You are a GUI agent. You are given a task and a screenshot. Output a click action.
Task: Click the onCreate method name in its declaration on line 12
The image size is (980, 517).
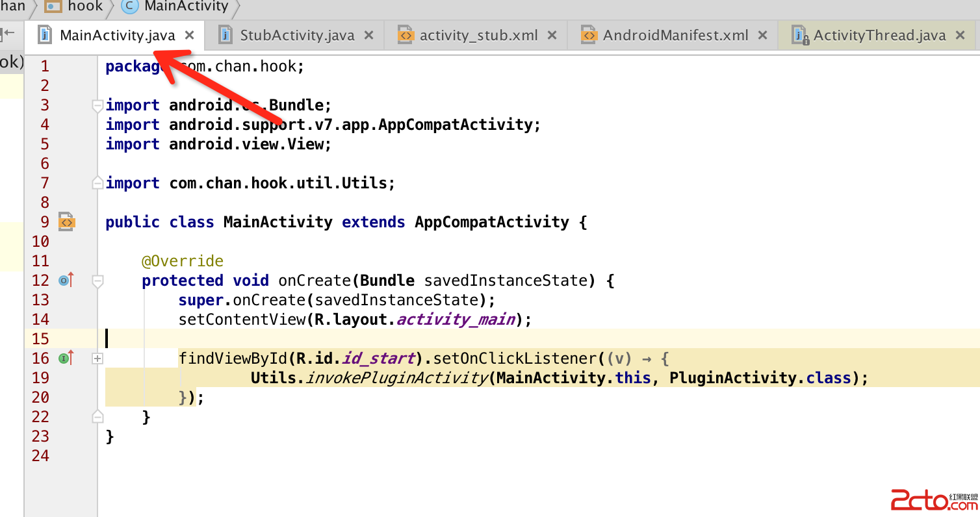pos(315,281)
